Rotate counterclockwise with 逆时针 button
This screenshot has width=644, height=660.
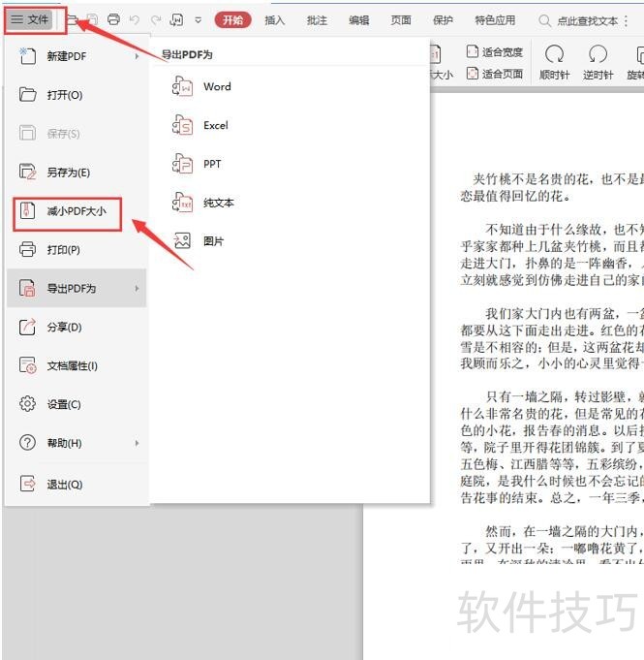point(598,62)
